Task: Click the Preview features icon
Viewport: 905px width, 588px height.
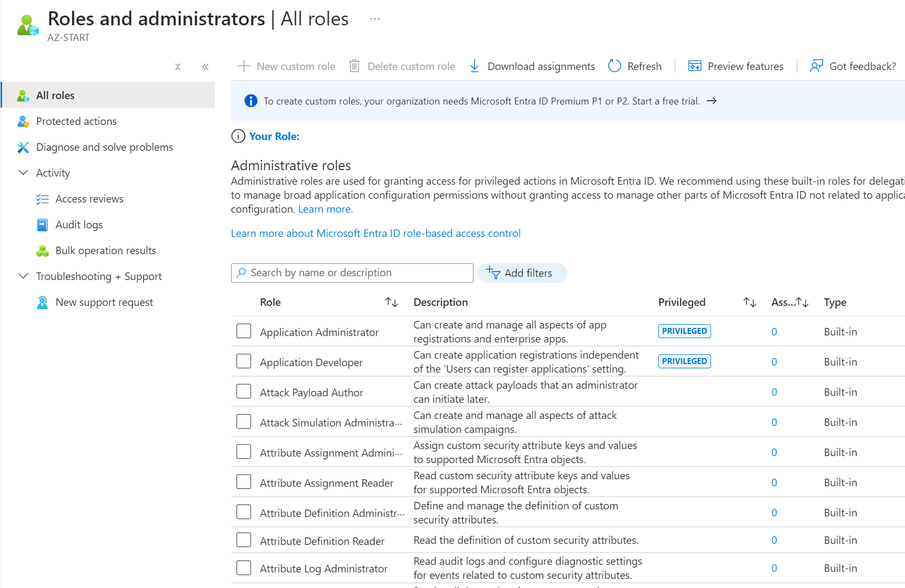Action: (x=695, y=66)
